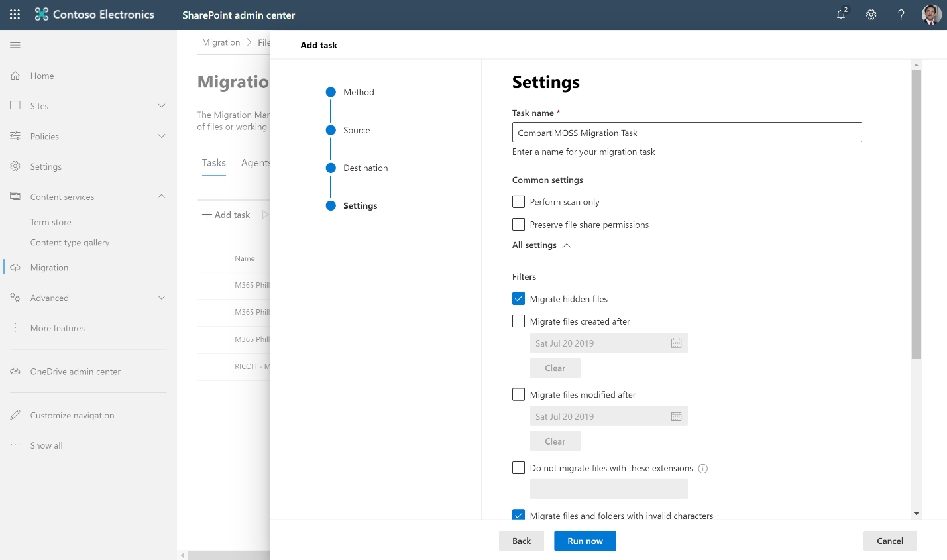
Task: Click the settings gear in header
Action: pyautogui.click(x=871, y=15)
